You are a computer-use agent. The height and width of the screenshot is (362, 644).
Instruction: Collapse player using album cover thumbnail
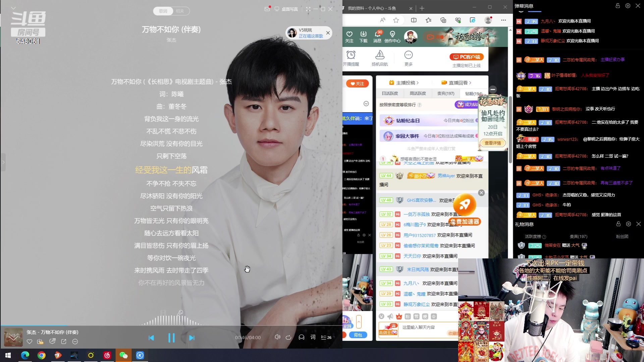click(13, 337)
